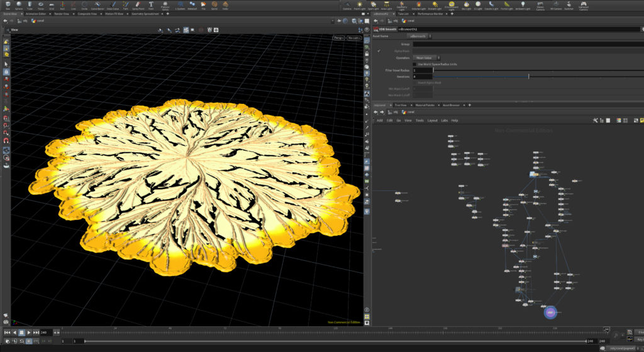Open the No cam viewport menu

354,38
